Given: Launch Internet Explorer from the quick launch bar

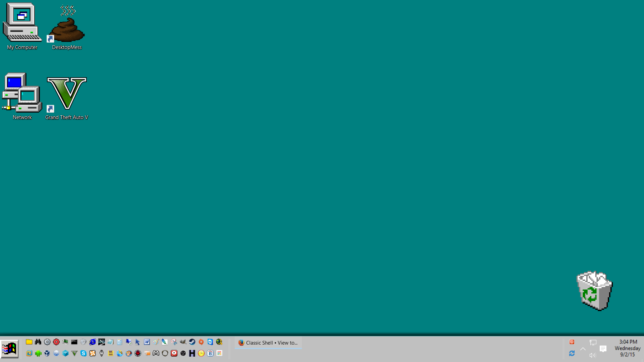Looking at the screenshot, I should pyautogui.click(x=93, y=342).
